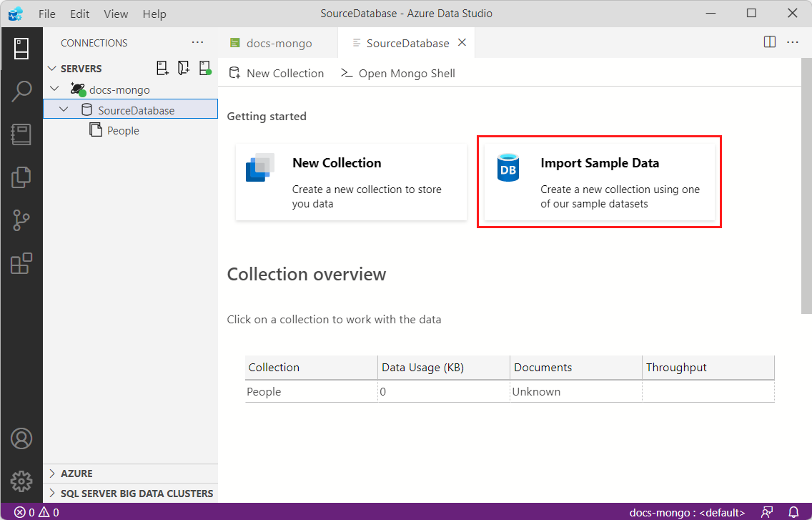Image resolution: width=812 pixels, height=520 pixels.
Task: Click the Azure Data Studio app icon
Action: (x=16, y=14)
